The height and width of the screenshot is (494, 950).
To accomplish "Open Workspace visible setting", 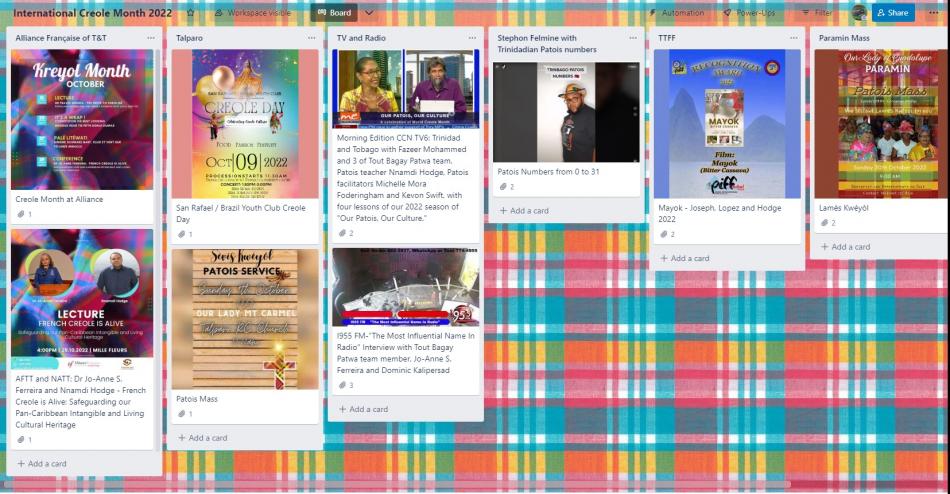I will click(x=253, y=12).
